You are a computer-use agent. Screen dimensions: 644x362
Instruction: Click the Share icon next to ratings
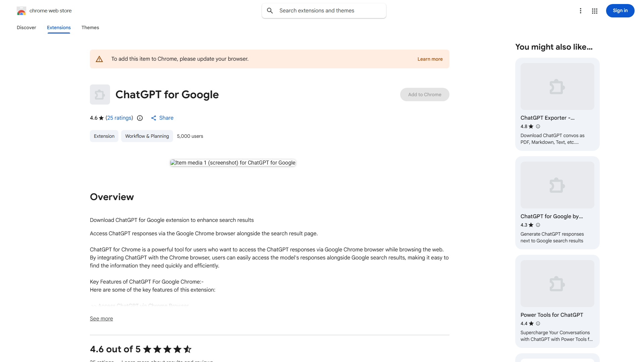click(x=154, y=118)
